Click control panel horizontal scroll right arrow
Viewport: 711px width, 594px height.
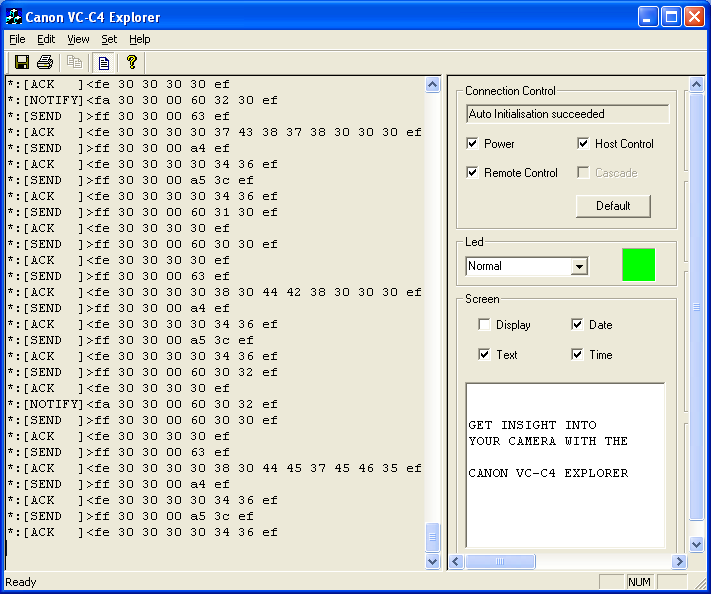point(679,562)
